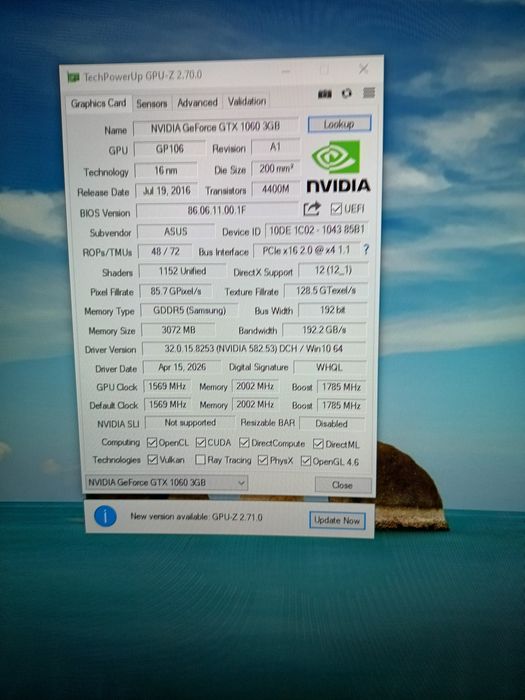Screen dimensions: 525x700
Task: Toggle the Vulkan checkbox
Action: click(x=153, y=459)
